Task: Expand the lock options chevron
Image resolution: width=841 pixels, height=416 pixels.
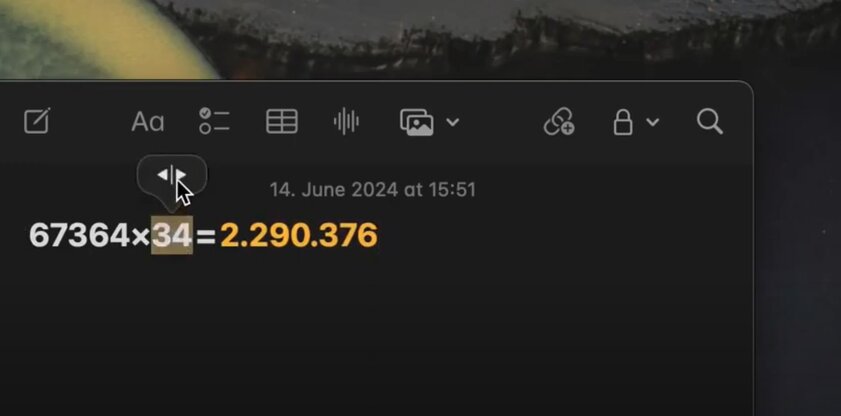Action: click(652, 122)
